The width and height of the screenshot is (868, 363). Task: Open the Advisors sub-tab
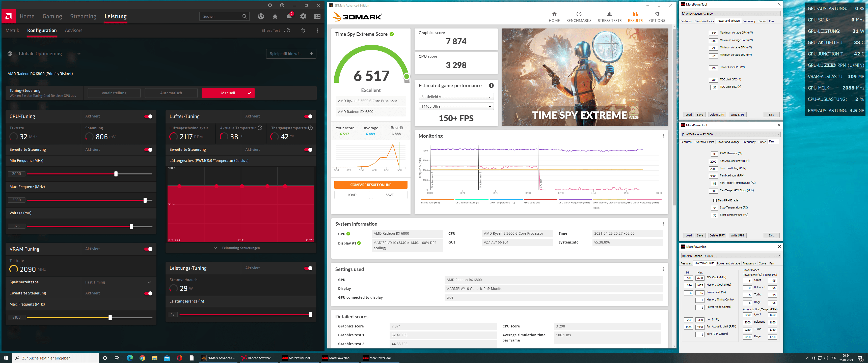coord(73,30)
